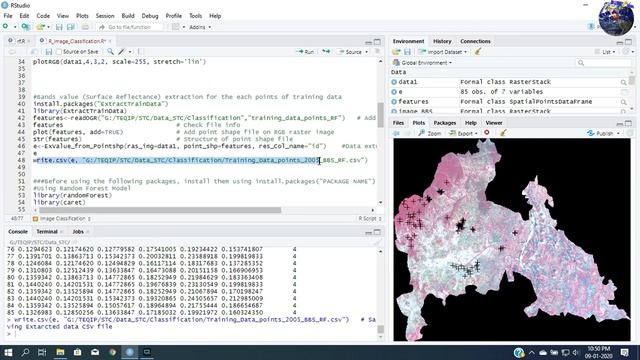Open Find/Replace with the magnifier icon
The height and width of the screenshot is (360, 640).
tap(110, 52)
